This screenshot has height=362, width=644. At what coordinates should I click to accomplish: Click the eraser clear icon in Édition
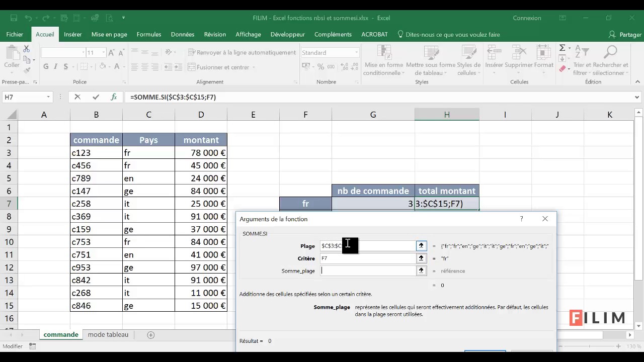tap(563, 69)
